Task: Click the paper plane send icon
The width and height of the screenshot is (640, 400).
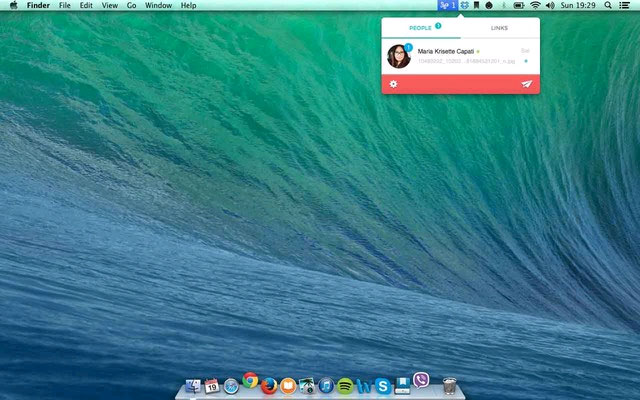Action: coord(526,84)
